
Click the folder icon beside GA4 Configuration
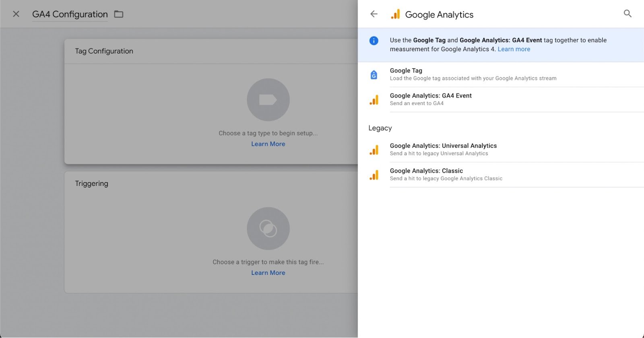(x=119, y=14)
